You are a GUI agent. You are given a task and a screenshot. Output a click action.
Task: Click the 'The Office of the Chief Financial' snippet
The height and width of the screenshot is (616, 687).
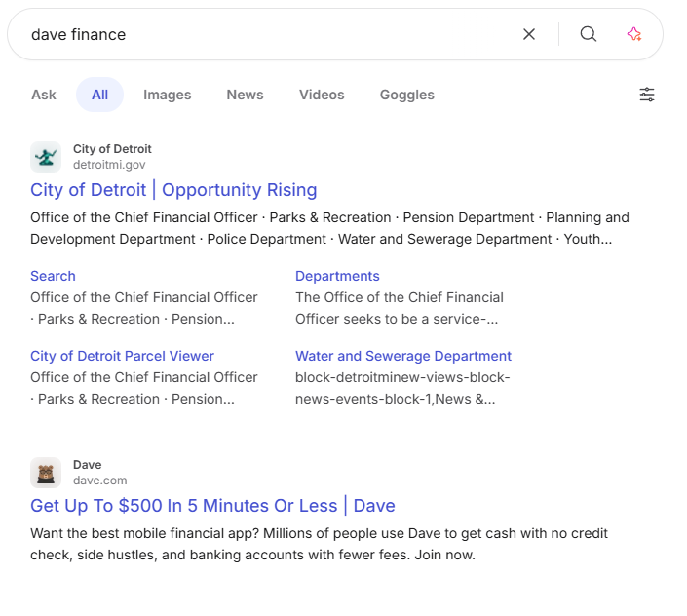(x=400, y=308)
